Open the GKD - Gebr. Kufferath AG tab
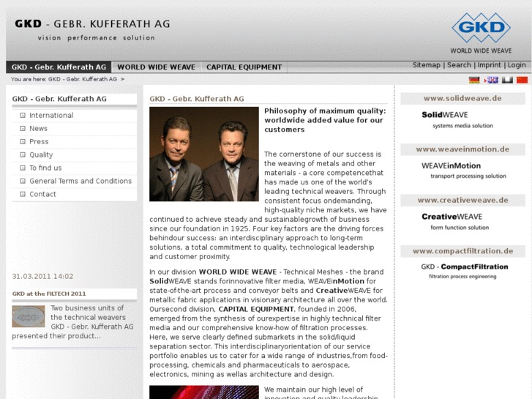532x399 pixels. [x=59, y=67]
